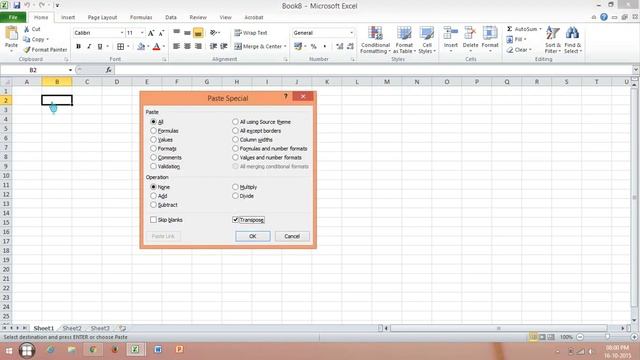Open Cell Styles gallery
This screenshot has width=640, height=360.
click(427, 40)
